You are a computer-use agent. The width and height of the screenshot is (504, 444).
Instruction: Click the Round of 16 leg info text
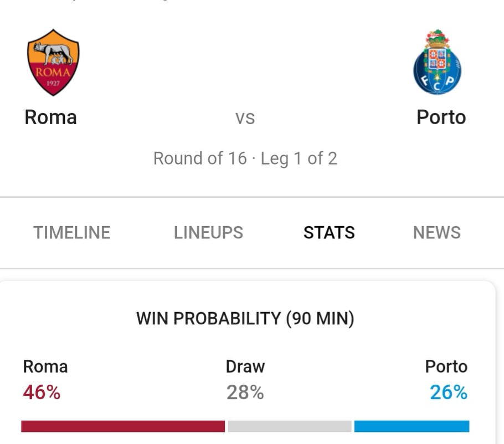pos(245,159)
